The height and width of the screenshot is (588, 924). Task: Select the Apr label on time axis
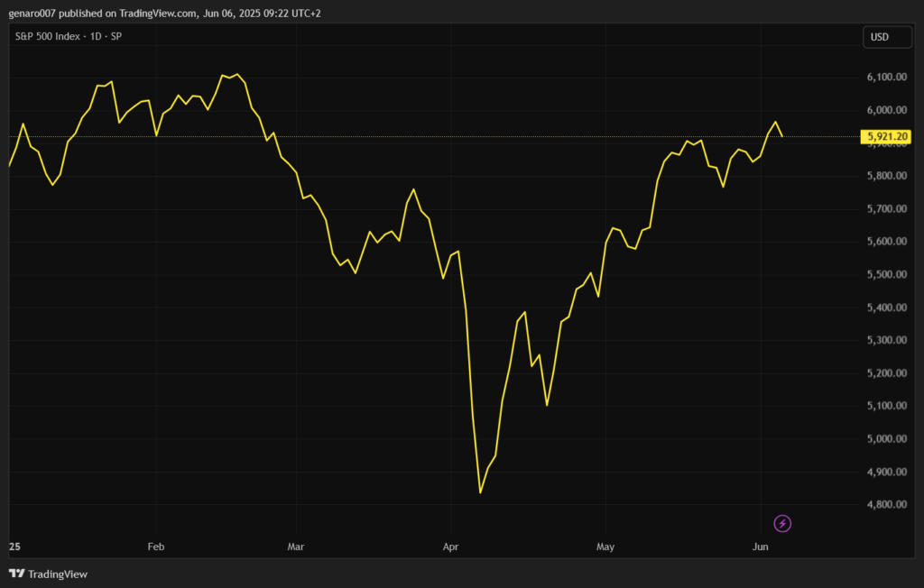(452, 547)
